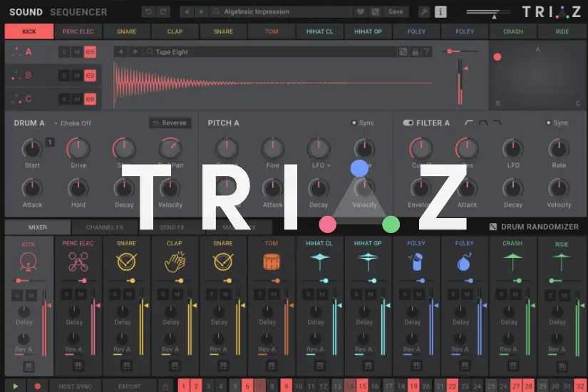
Task: Click the redo arrow icon
Action: tap(163, 11)
